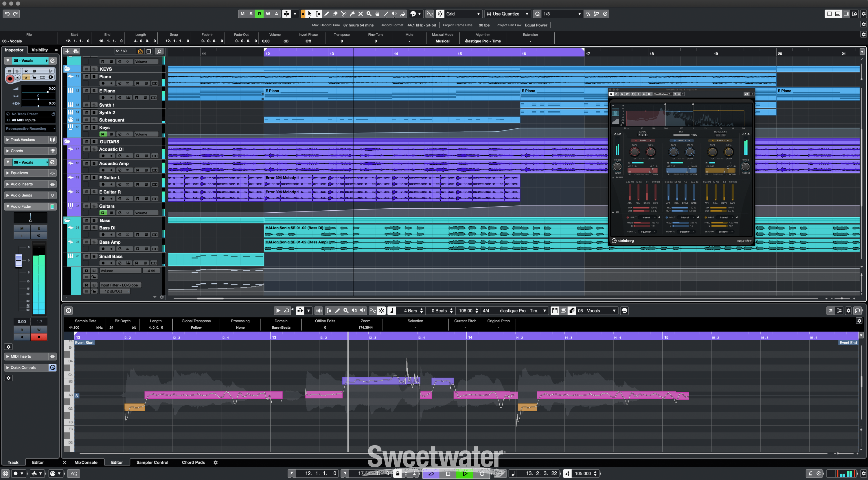Expand the MIDI Inserts section

pyautogui.click(x=27, y=356)
